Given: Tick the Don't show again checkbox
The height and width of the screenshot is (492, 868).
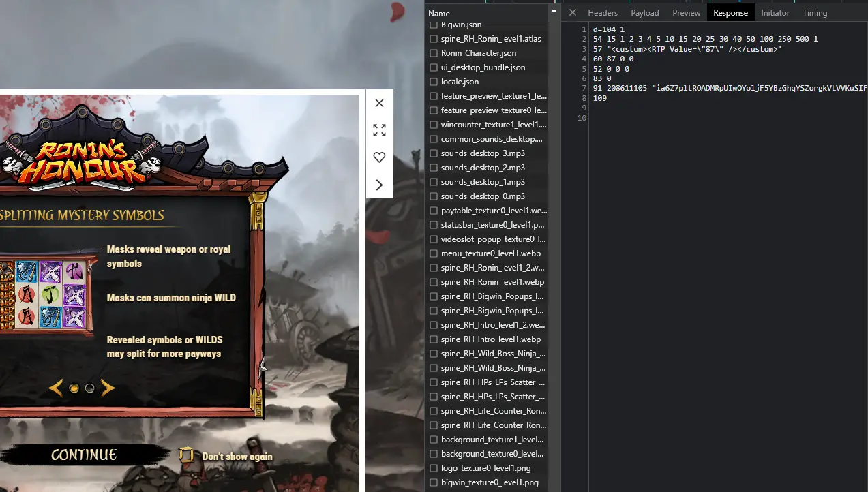Looking at the screenshot, I should [x=185, y=455].
